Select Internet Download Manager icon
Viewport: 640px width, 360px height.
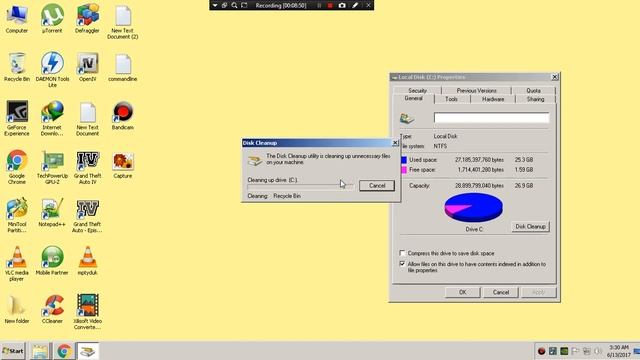pyautogui.click(x=52, y=118)
